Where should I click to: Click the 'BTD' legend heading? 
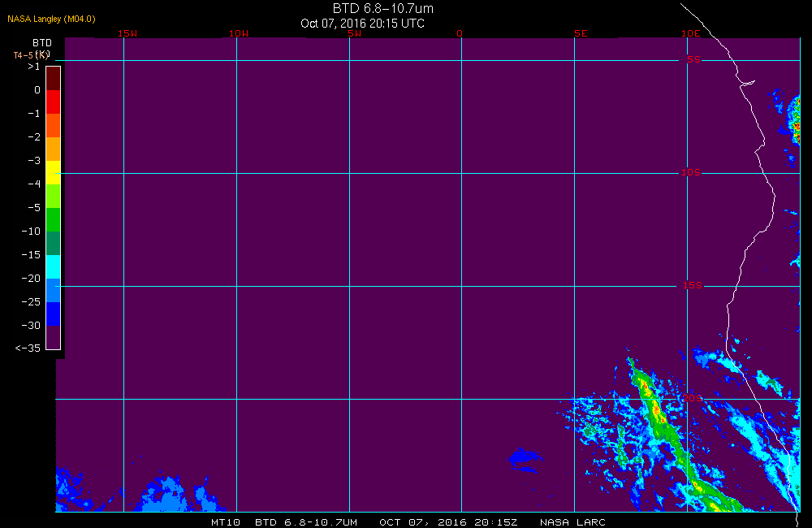[x=42, y=42]
